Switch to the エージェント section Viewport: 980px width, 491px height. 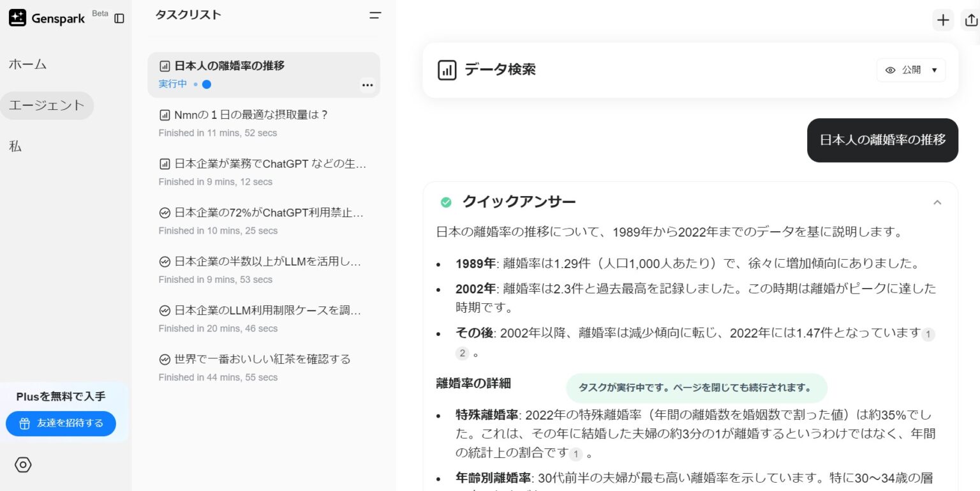pyautogui.click(x=47, y=105)
